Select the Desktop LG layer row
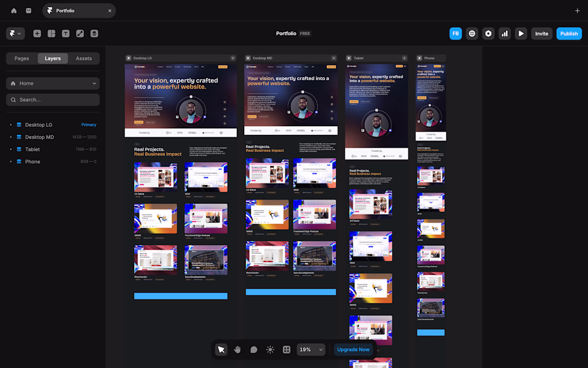 coord(53,125)
